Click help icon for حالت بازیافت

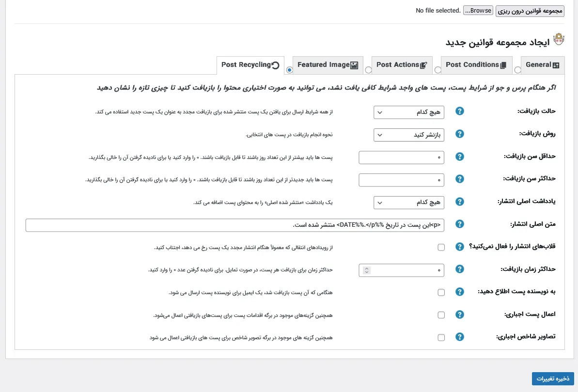click(459, 111)
